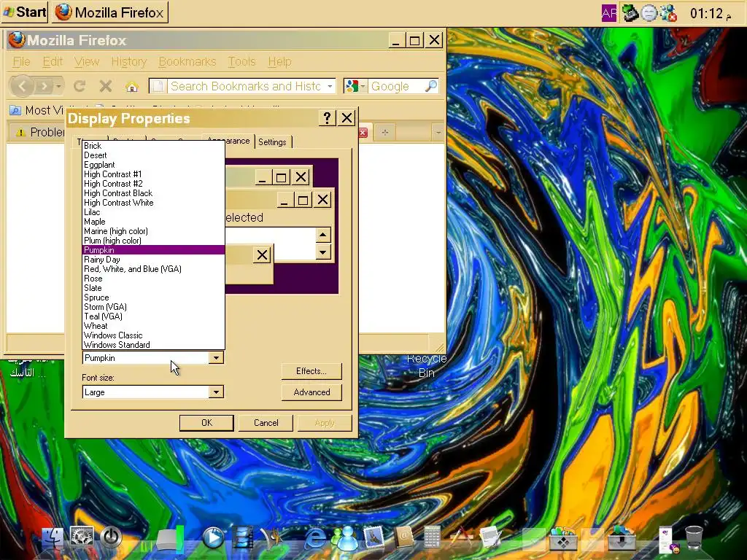Screen dimensions: 747x560
Task: Choose Windows Standard from the list
Action: [153, 345]
